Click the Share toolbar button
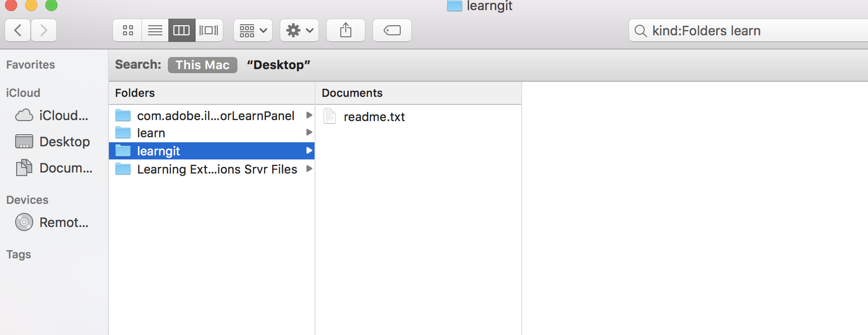 (346, 30)
